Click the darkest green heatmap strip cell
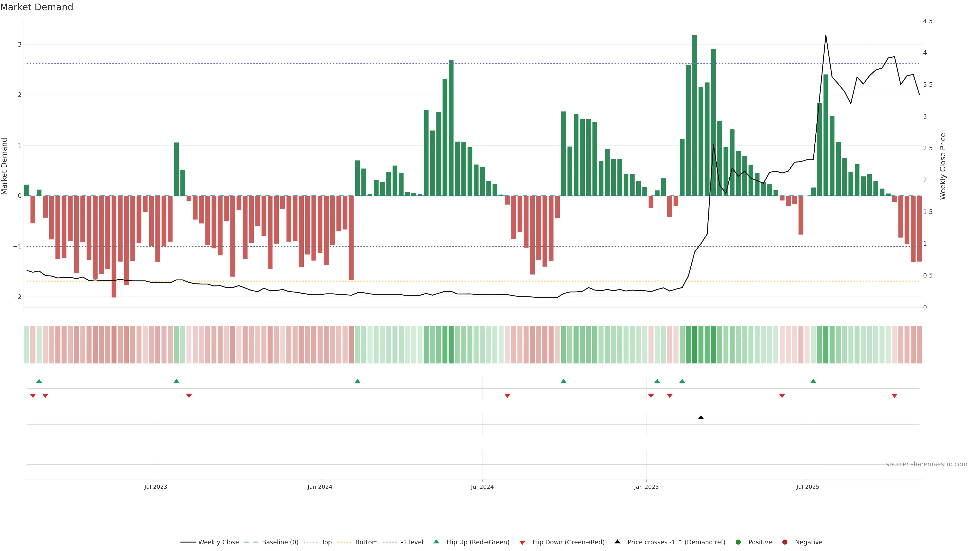This screenshot has height=551, width=980. coord(695,345)
